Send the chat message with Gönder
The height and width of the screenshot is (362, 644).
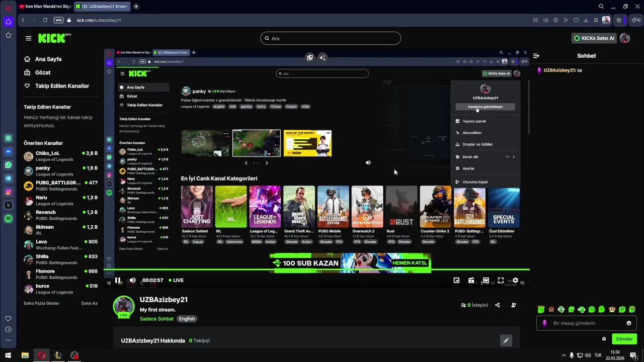pos(624,339)
